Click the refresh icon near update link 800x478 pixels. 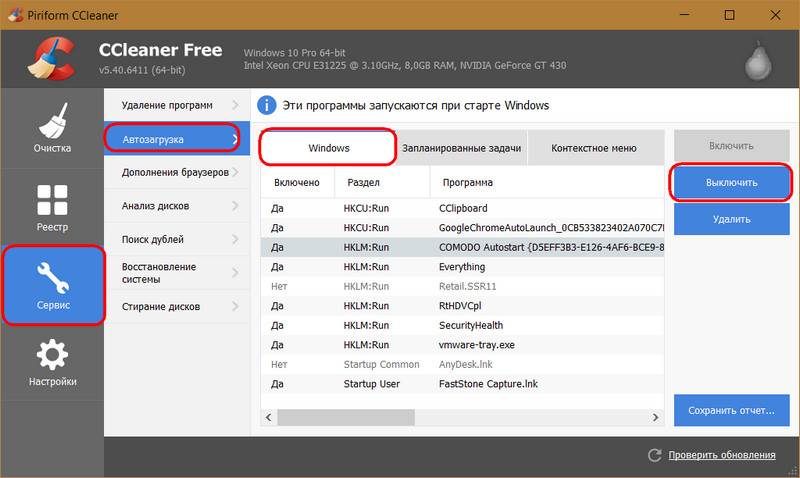[655, 455]
